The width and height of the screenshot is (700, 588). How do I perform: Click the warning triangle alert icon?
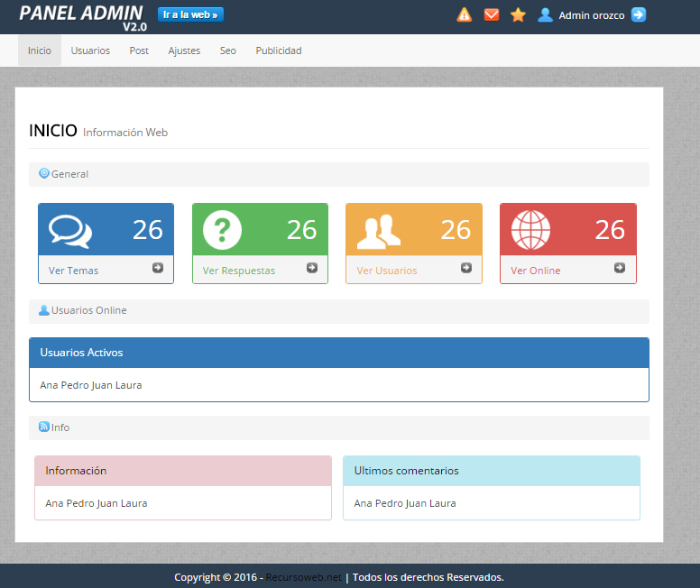pyautogui.click(x=465, y=14)
